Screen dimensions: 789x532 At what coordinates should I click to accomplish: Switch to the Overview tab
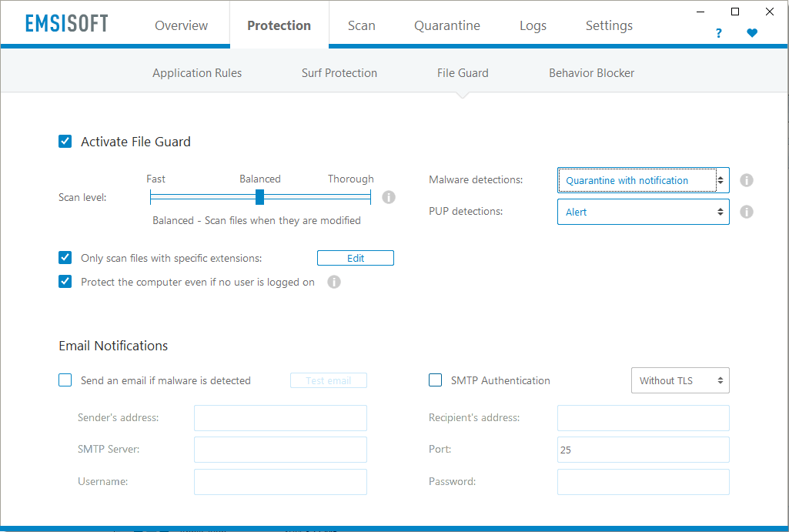pos(181,25)
